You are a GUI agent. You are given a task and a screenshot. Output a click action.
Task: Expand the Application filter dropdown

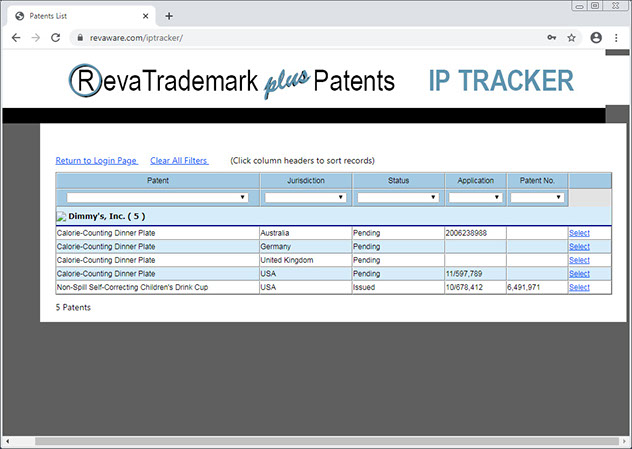coord(475,198)
